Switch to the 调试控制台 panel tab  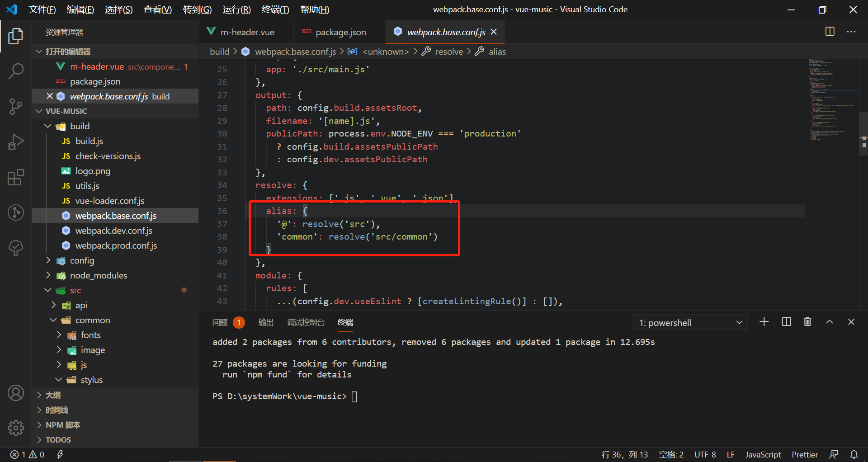306,322
